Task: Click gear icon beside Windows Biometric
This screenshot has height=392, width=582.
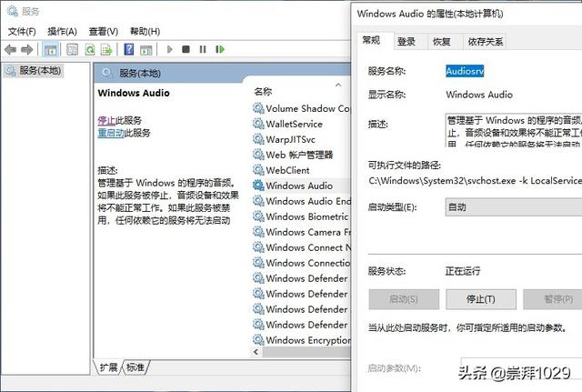Action: (x=258, y=216)
